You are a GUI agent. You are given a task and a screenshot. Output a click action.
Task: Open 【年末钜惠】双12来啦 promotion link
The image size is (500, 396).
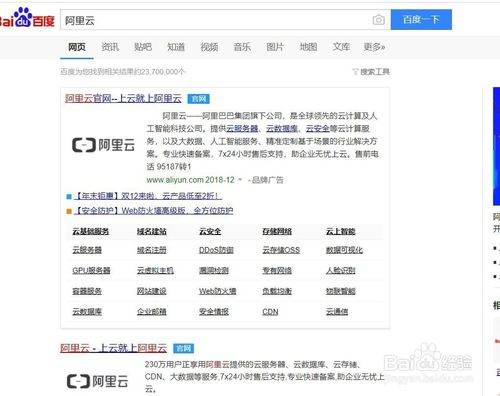[x=147, y=196]
